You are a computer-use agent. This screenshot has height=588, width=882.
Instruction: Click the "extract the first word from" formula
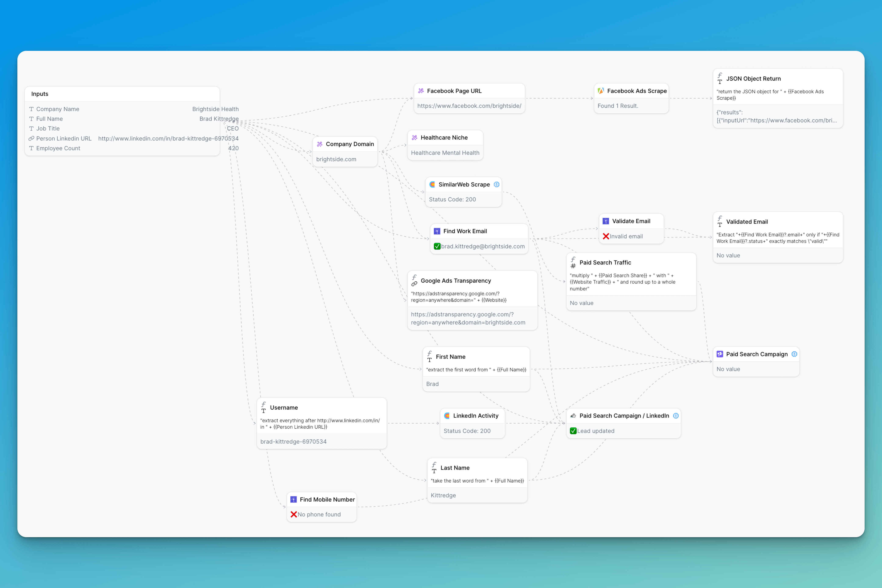click(x=476, y=370)
